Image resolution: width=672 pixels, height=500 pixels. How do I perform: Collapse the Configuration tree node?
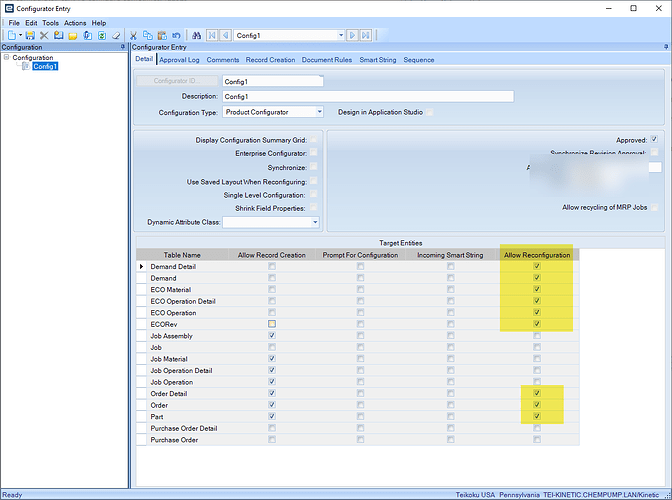click(6, 57)
